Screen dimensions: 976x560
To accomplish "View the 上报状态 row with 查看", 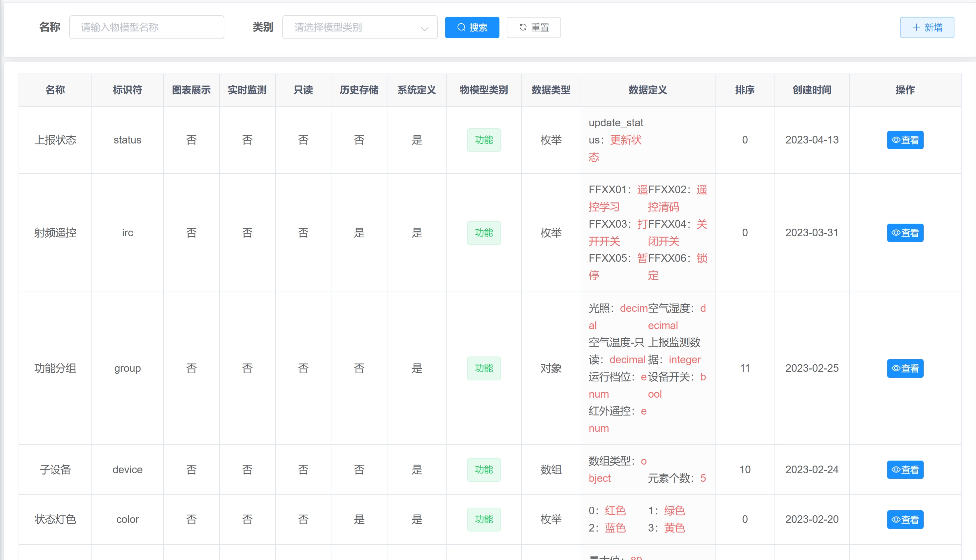I will pos(905,140).
